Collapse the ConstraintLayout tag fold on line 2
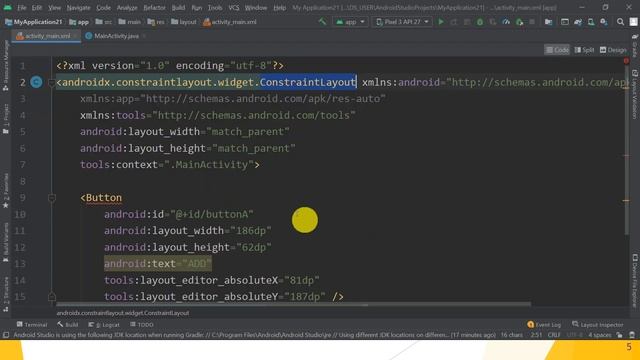This screenshot has height=360, width=640. pyautogui.click(x=51, y=82)
